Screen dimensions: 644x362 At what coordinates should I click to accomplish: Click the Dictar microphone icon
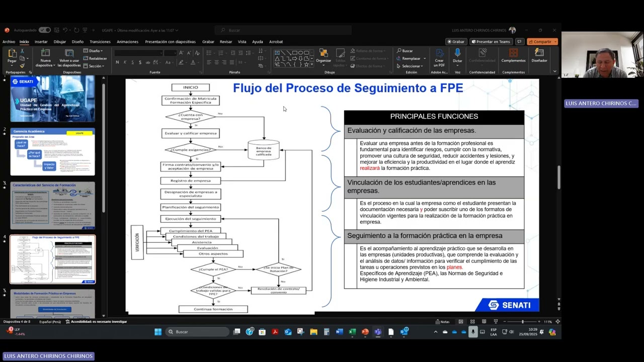pos(457,53)
